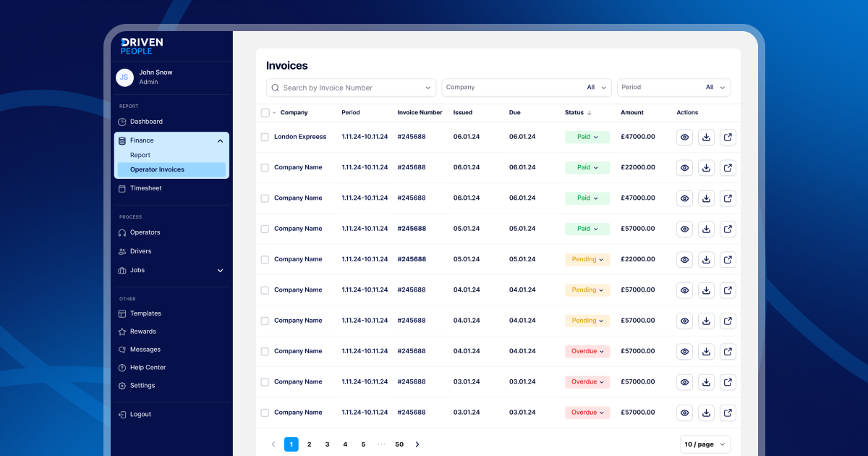Go to page 3 of invoices

(x=327, y=444)
